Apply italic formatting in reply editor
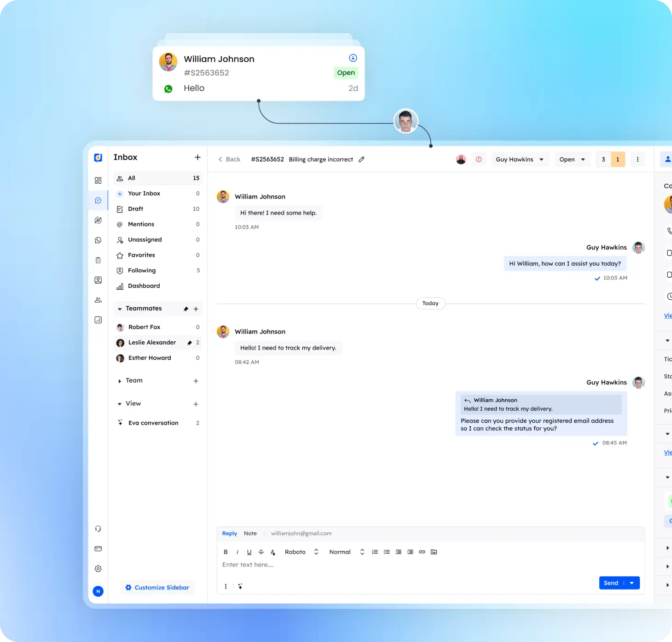Image resolution: width=672 pixels, height=642 pixels. [238, 552]
